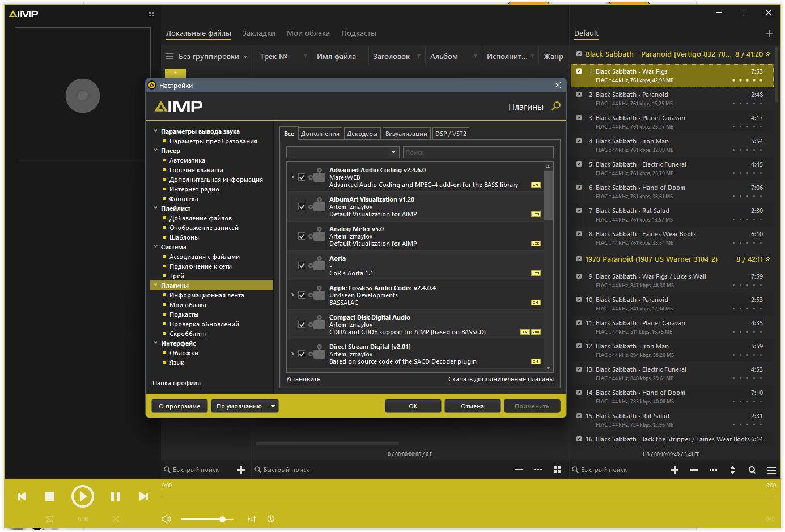Open the timer clock icon
This screenshot has height=532, width=785.
pyautogui.click(x=271, y=519)
